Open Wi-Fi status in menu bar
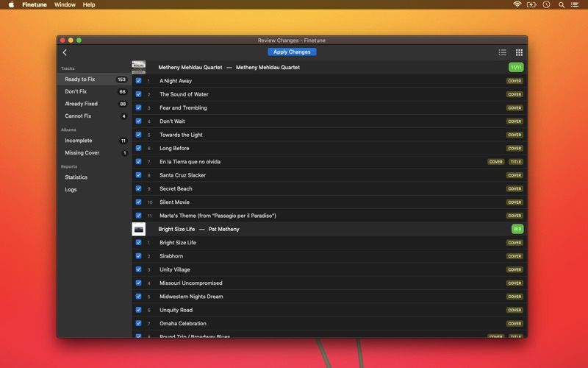Viewport: 588px width, 368px height. coord(517,4)
